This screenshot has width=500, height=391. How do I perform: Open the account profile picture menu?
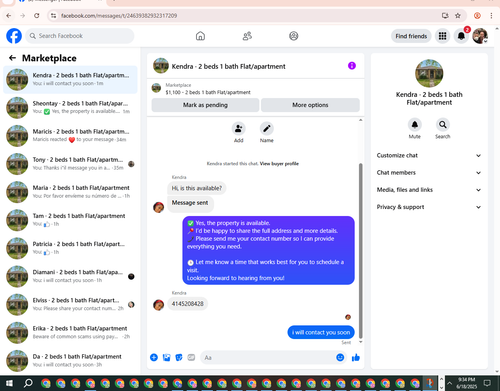click(480, 36)
